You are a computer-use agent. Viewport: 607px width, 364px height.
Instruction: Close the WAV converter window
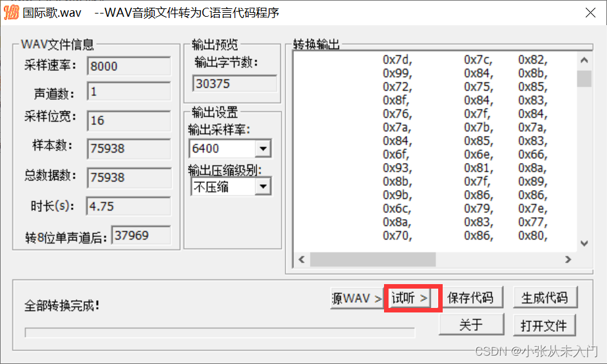(590, 12)
